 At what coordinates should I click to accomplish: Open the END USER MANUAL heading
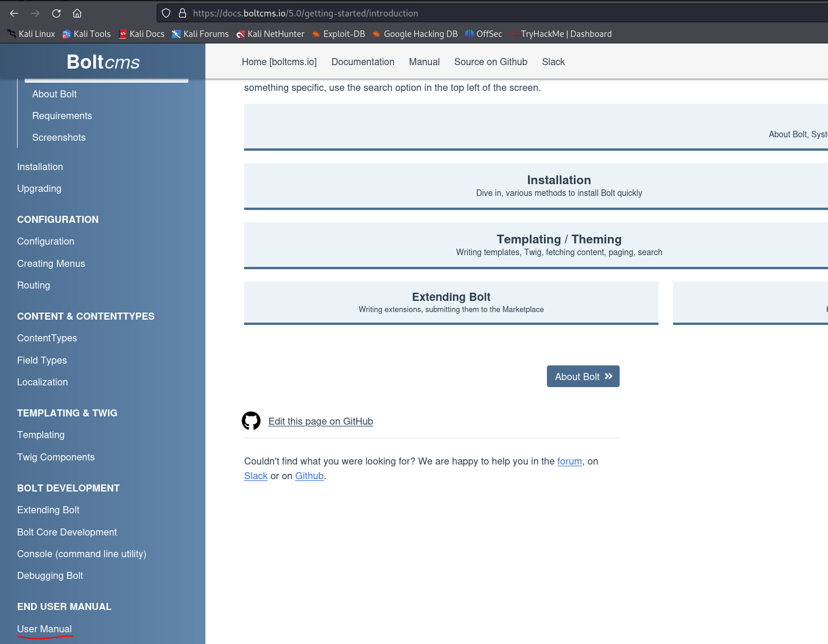64,606
